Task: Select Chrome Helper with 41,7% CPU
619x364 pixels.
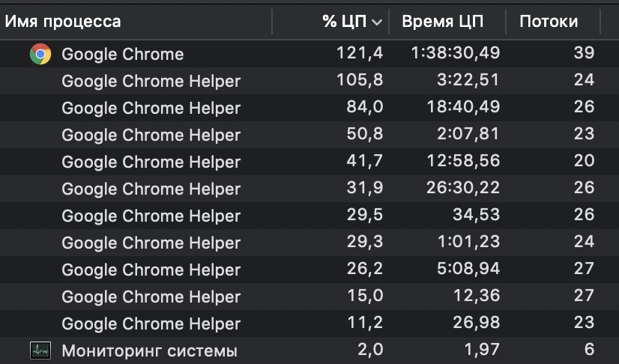Action: click(309, 162)
